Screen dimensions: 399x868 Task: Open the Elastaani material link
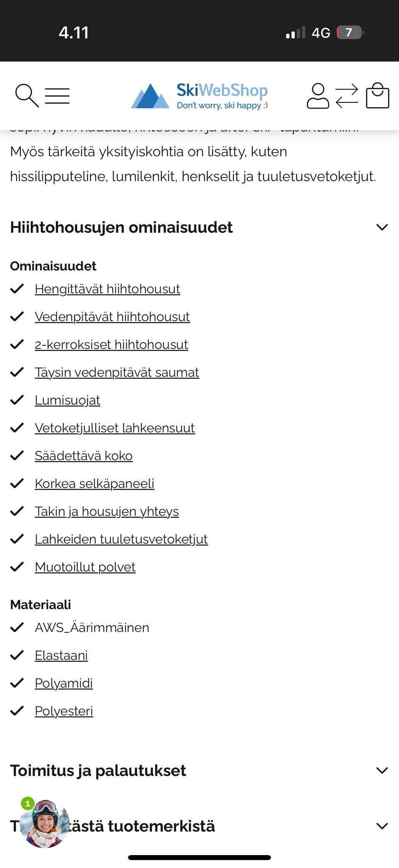(x=61, y=655)
